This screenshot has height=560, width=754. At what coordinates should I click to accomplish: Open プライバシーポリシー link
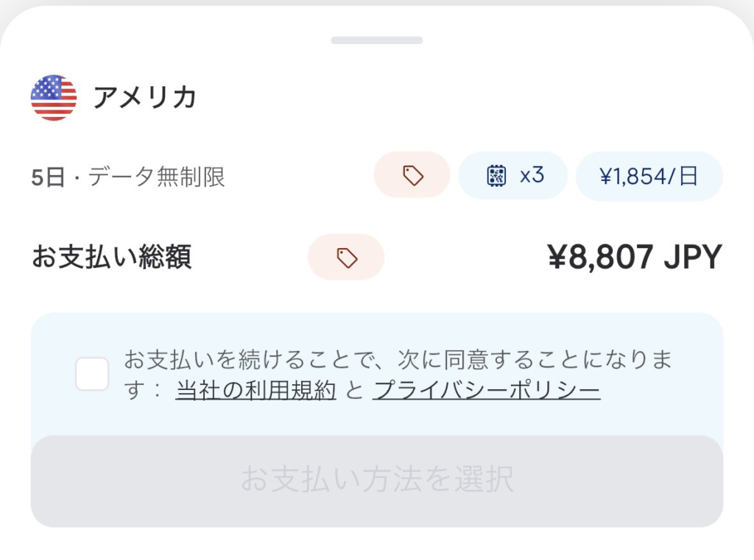coord(486,390)
